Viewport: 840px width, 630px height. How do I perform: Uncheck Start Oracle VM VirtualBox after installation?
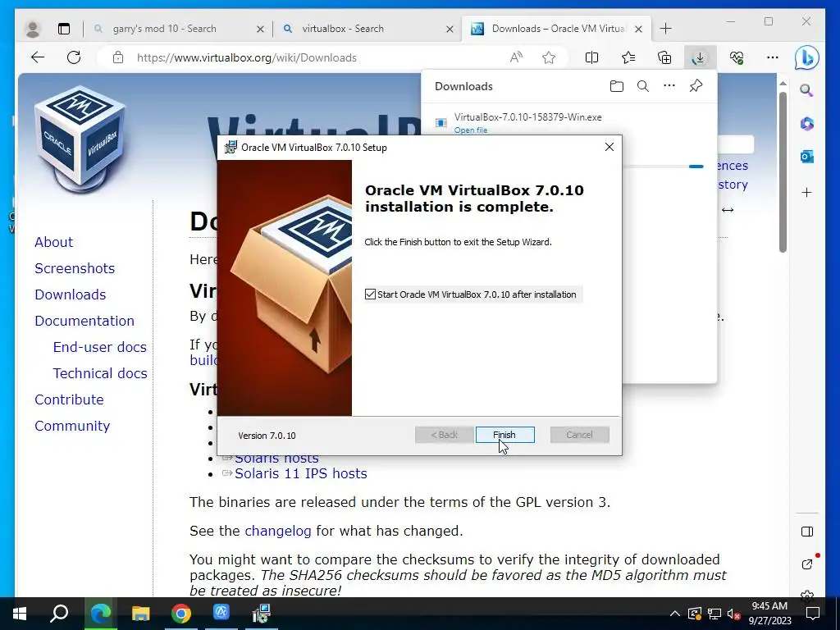click(370, 294)
